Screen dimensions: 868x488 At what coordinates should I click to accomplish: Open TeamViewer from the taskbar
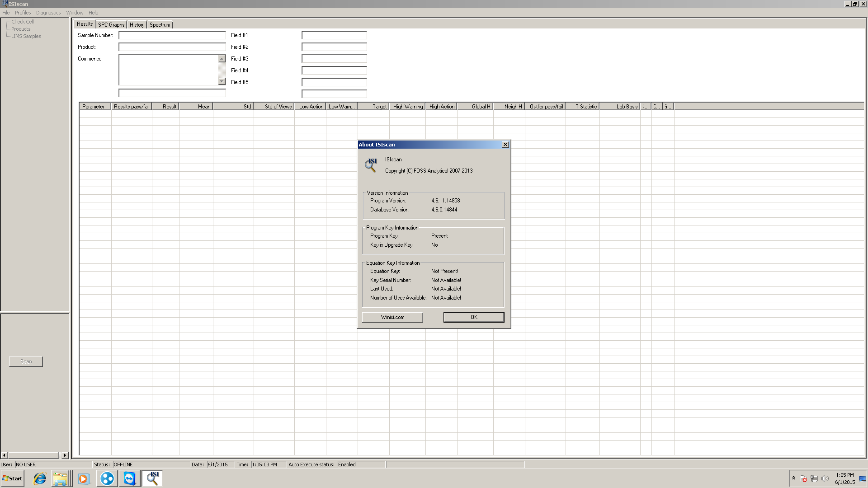point(130,478)
